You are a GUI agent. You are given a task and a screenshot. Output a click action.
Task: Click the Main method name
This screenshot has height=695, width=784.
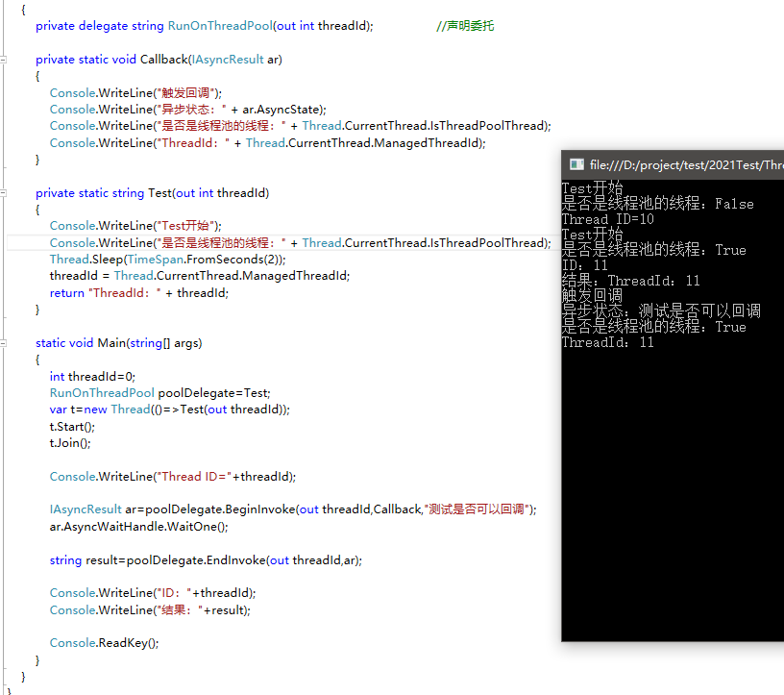(111, 343)
